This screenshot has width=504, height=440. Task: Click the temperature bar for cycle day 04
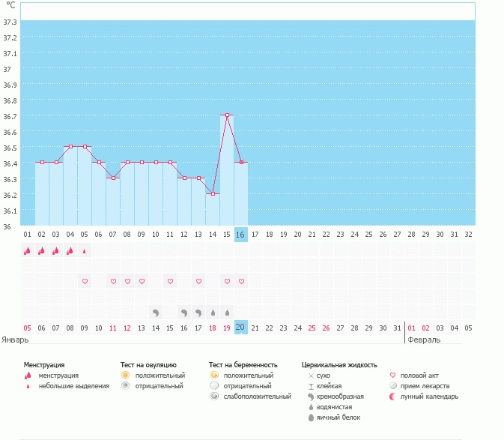pyautogui.click(x=70, y=187)
